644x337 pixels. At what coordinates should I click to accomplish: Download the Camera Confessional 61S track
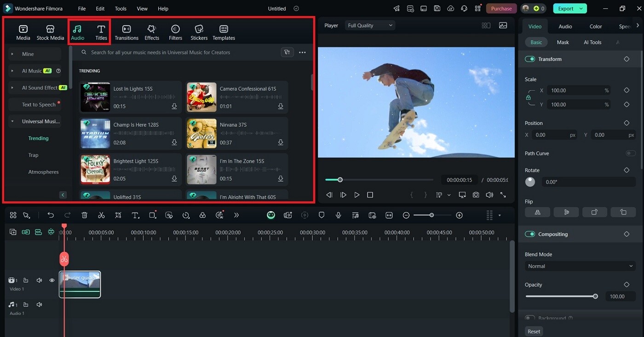pyautogui.click(x=281, y=106)
